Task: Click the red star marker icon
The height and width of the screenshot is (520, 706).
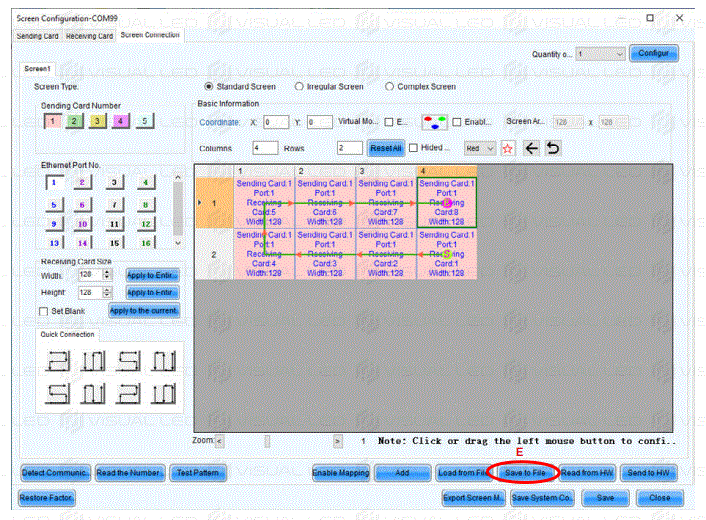Action: click(507, 148)
